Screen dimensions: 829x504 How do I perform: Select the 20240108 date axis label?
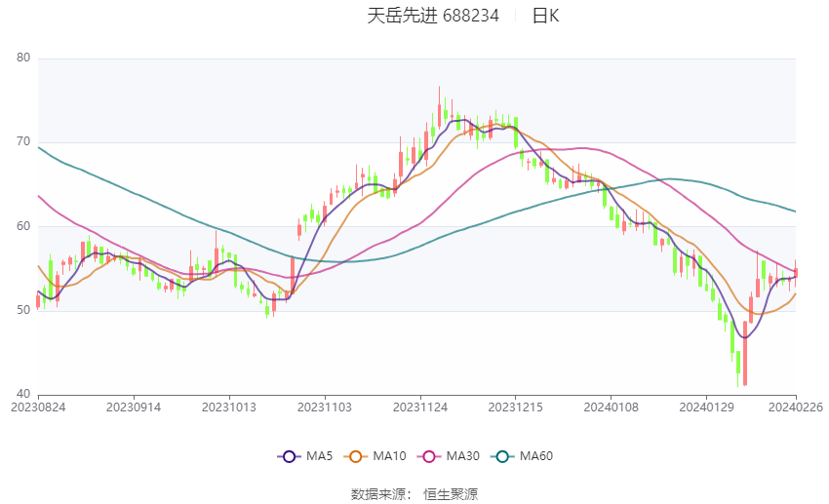coord(612,407)
